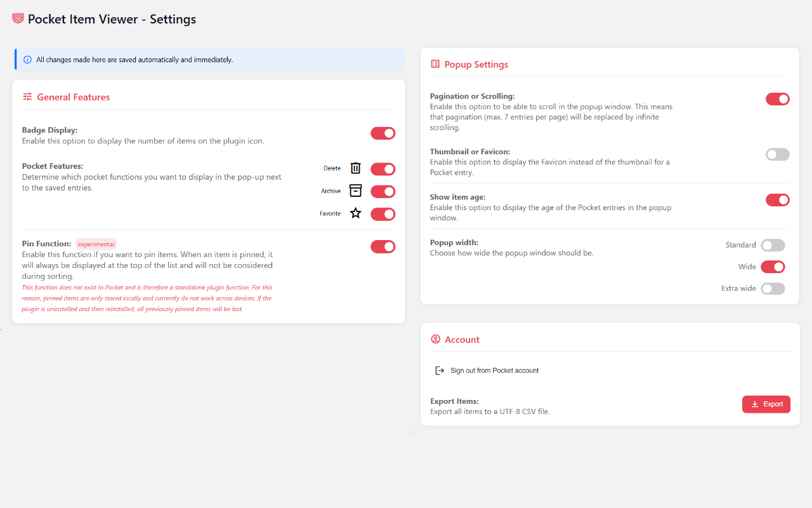Enable the Extra wide popup width

click(773, 288)
